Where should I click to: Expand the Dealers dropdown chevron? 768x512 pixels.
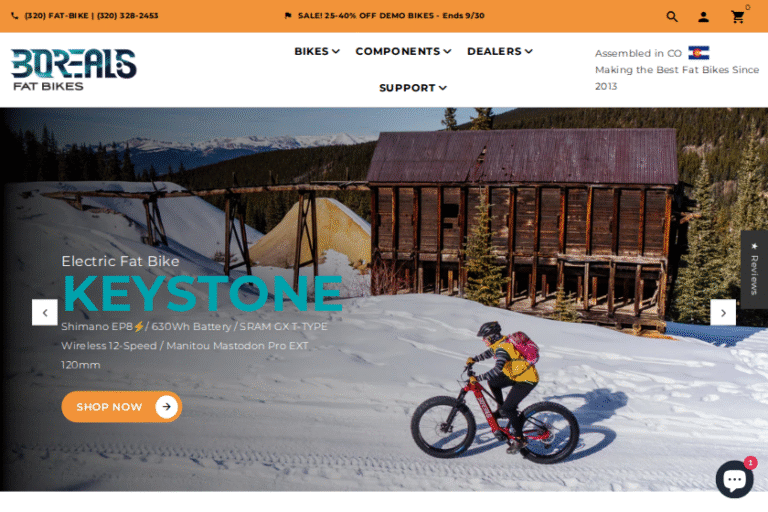[x=528, y=51]
